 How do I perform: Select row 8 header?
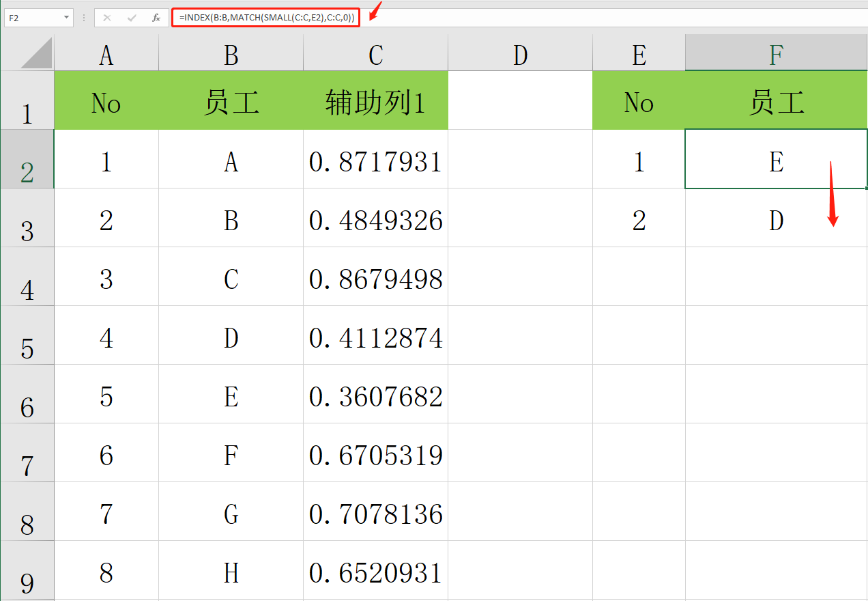click(x=27, y=512)
